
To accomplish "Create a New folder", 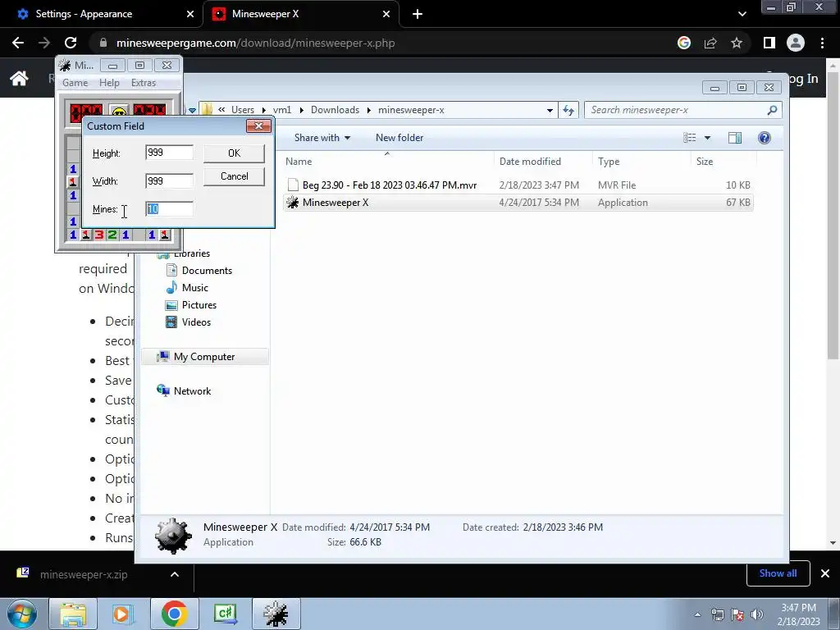I will pos(399,138).
